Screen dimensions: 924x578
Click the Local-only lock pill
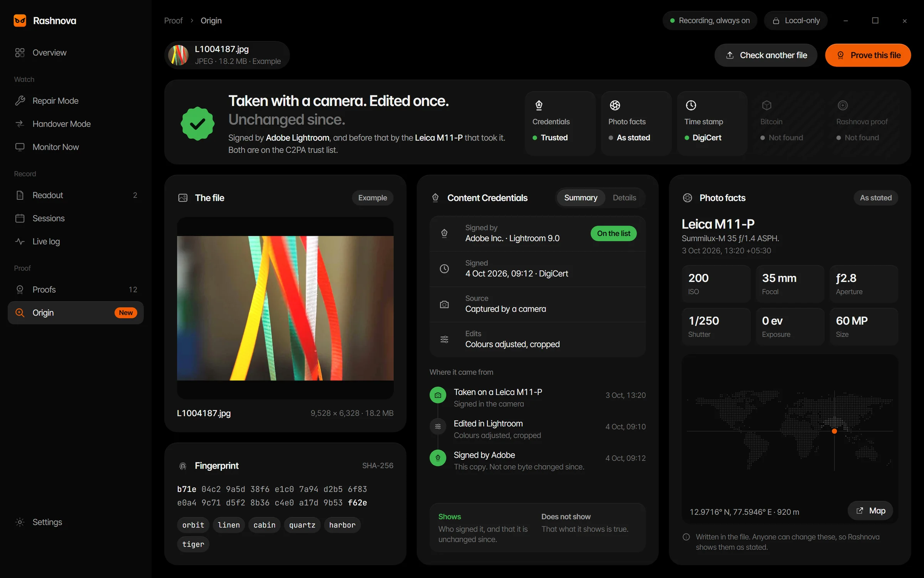pos(795,21)
